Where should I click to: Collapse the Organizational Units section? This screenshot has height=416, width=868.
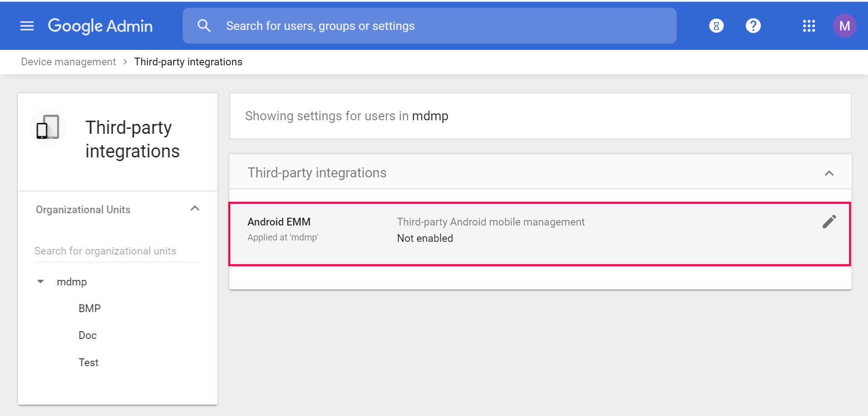(195, 209)
